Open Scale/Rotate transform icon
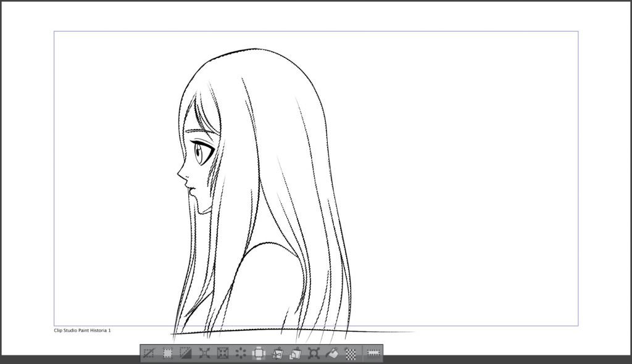632x364 pixels. [x=314, y=354]
